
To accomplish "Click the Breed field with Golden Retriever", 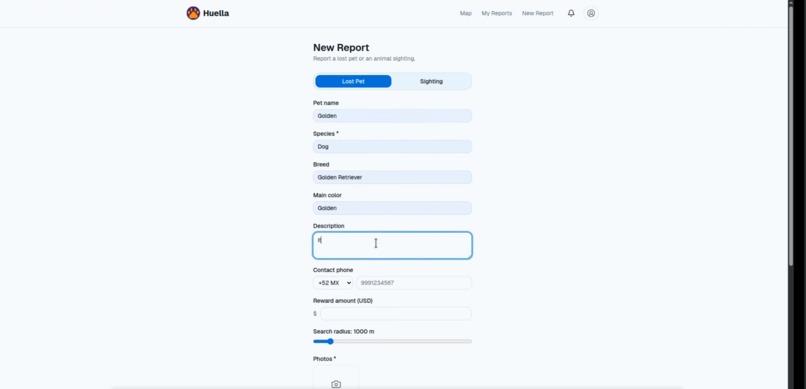I will point(392,177).
